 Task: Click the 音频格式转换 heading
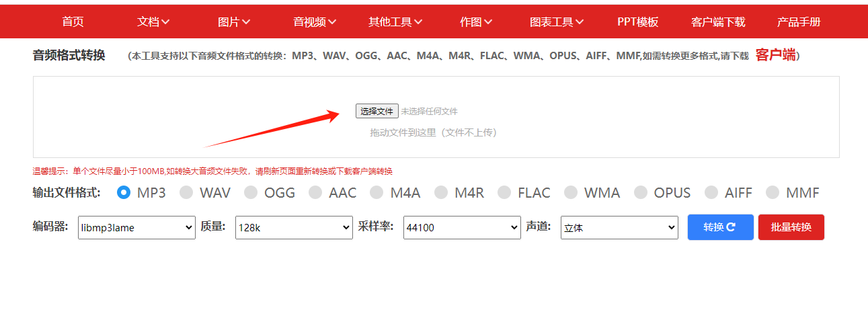coord(69,55)
